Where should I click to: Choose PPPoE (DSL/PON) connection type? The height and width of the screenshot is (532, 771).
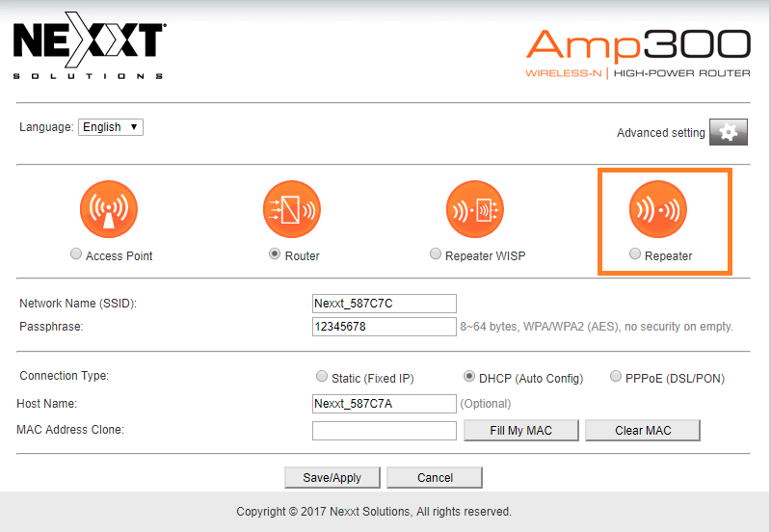(x=615, y=376)
